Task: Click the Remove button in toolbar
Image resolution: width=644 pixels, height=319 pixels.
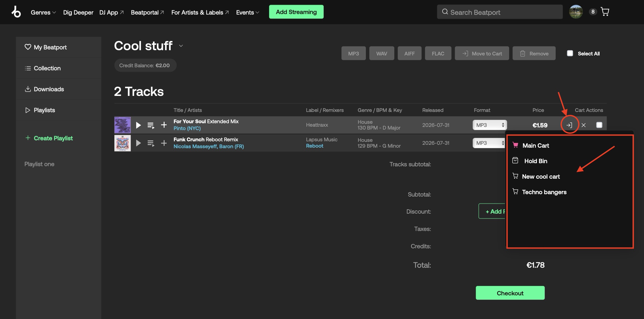Action: [534, 53]
